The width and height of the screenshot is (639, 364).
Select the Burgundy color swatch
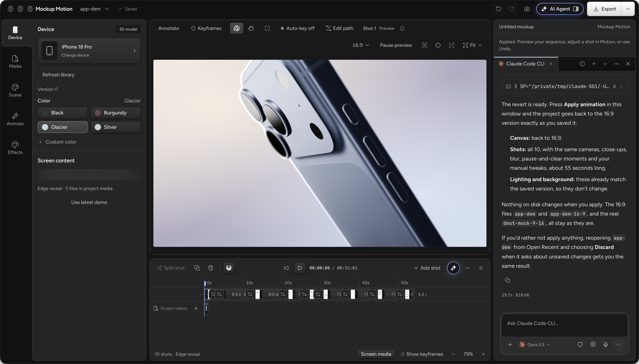[x=115, y=113]
